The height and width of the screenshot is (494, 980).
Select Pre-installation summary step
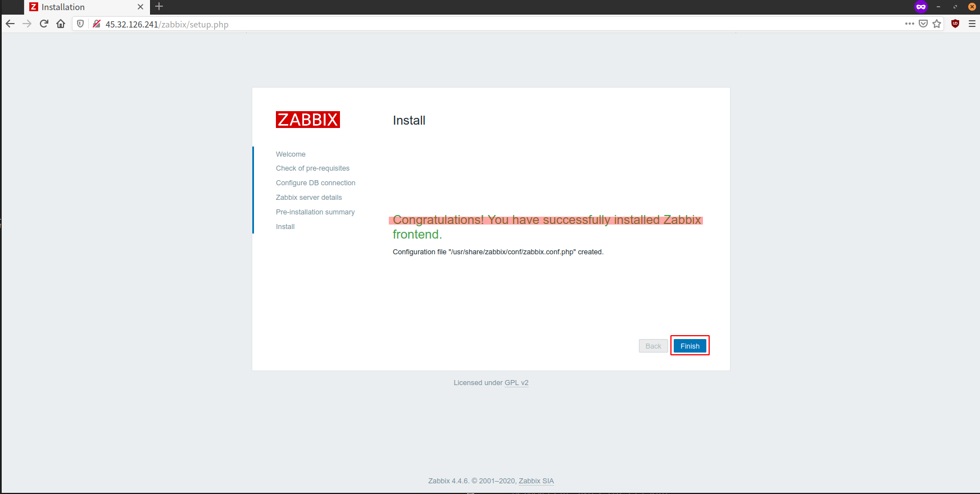pyautogui.click(x=315, y=212)
